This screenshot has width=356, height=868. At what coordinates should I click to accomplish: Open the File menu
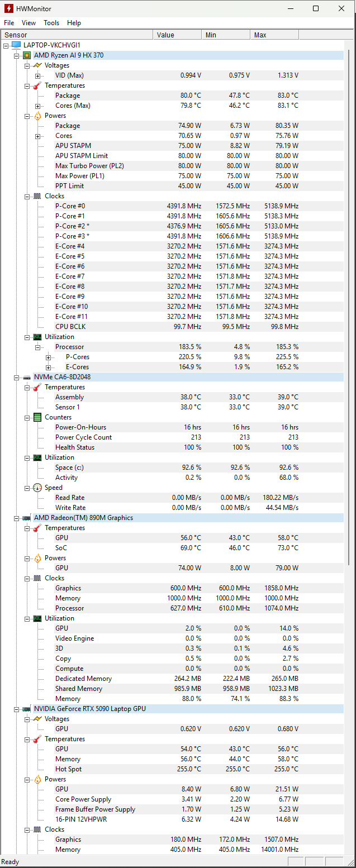[x=9, y=23]
